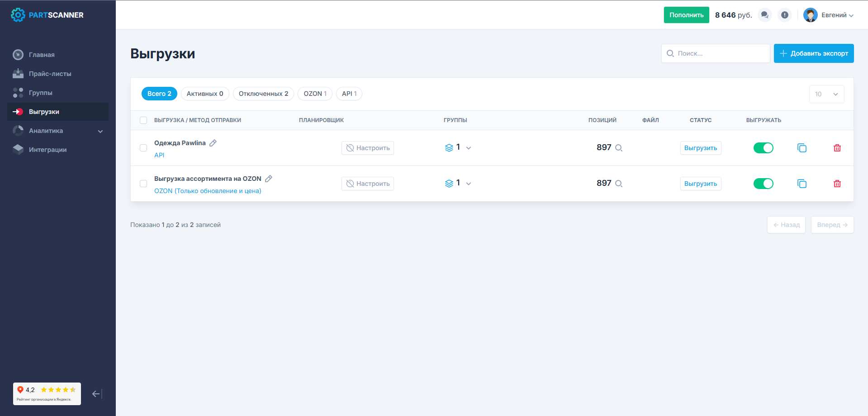This screenshot has width=868, height=416.
Task: Click the Аналитика pie chart icon
Action: [18, 131]
